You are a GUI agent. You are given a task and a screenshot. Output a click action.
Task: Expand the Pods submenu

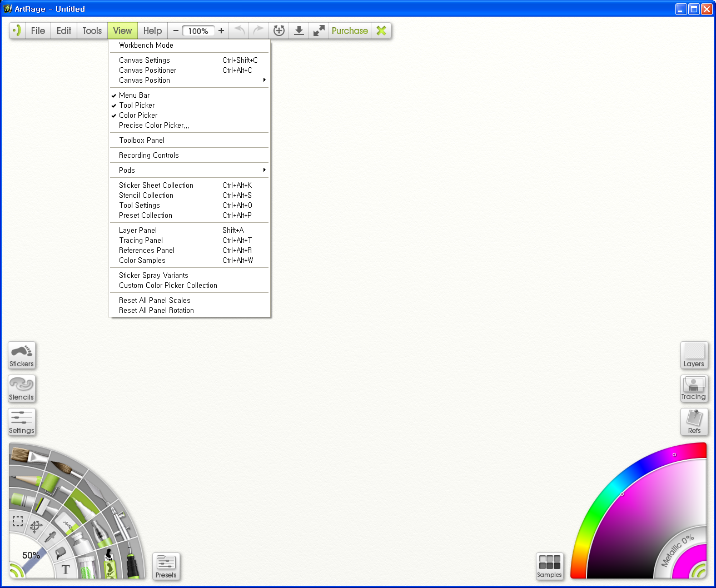189,170
